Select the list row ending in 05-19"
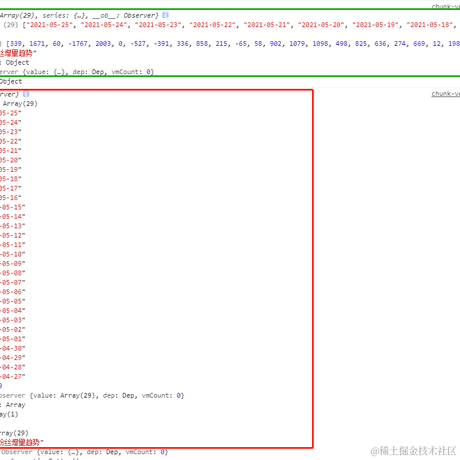 click(11, 169)
